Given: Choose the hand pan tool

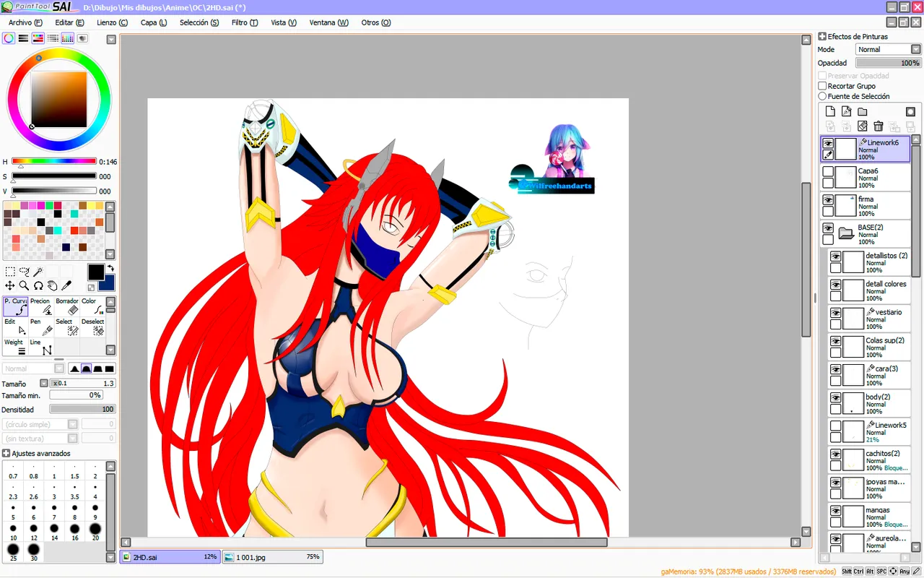Looking at the screenshot, I should pyautogui.click(x=52, y=286).
